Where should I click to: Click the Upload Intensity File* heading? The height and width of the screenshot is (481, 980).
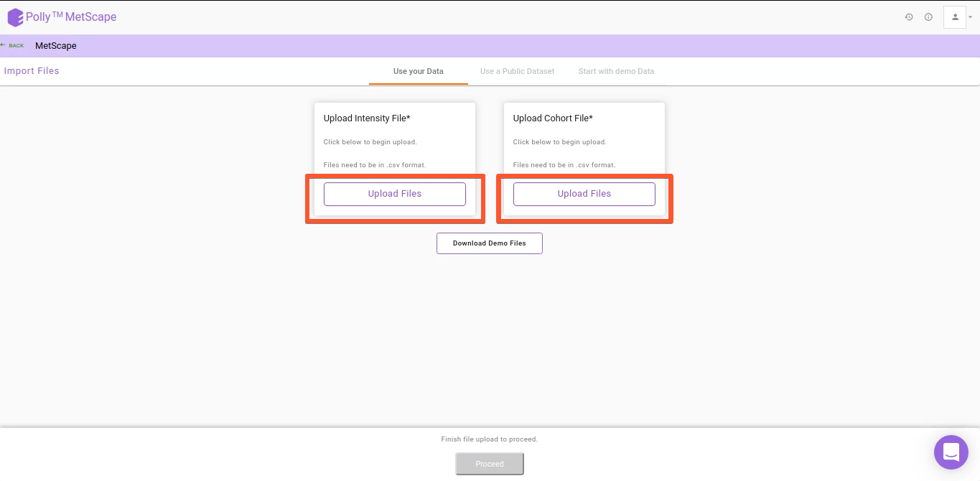[367, 118]
